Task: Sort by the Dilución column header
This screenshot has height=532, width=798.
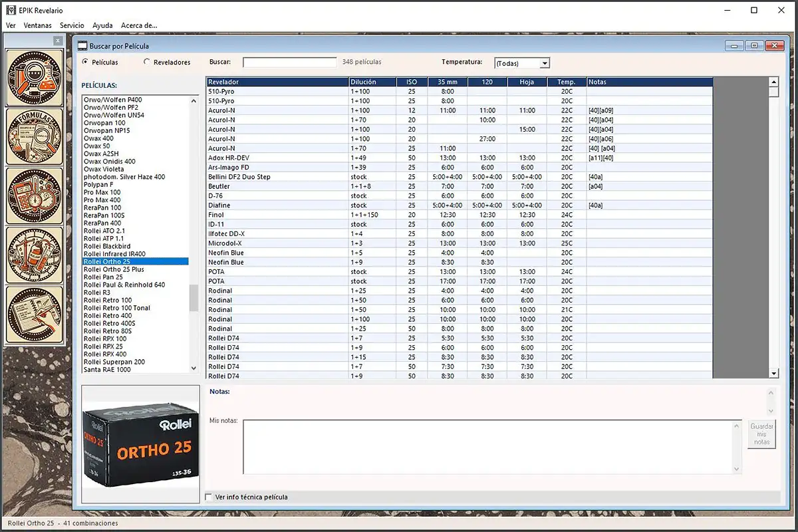Action: pyautogui.click(x=372, y=82)
